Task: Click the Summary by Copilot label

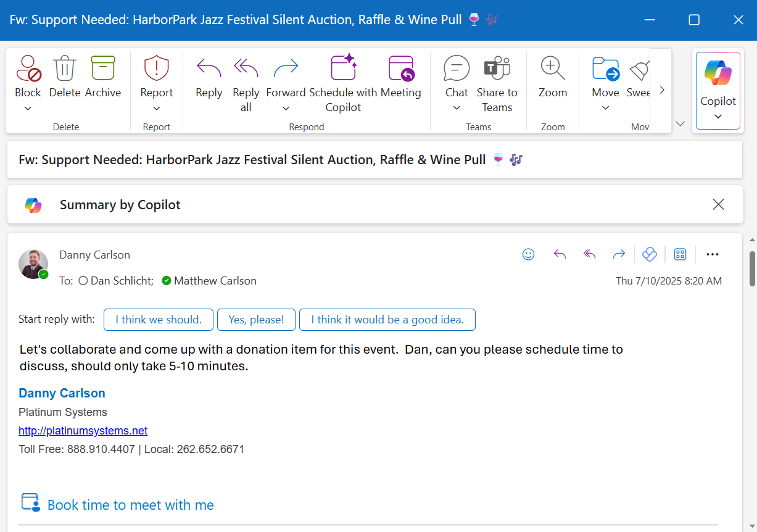Action: tap(120, 205)
